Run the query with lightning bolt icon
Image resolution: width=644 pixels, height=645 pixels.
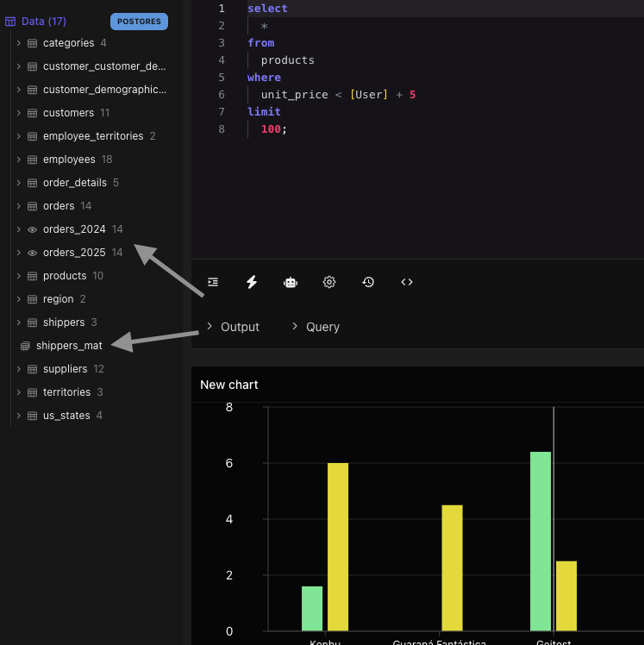tap(252, 282)
